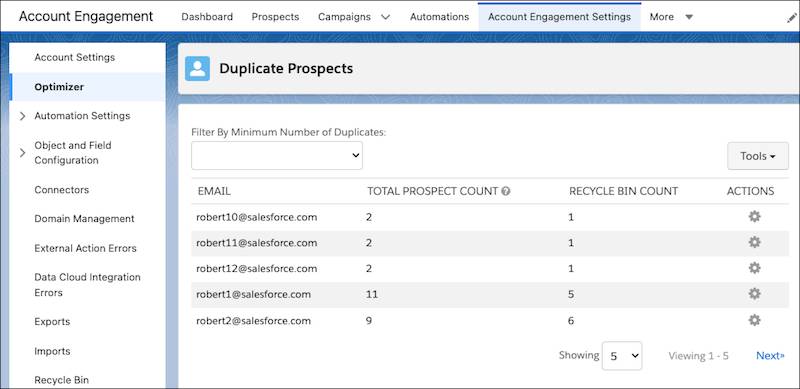The width and height of the screenshot is (800, 389).
Task: Click the EMAIL column header
Action: (x=214, y=191)
